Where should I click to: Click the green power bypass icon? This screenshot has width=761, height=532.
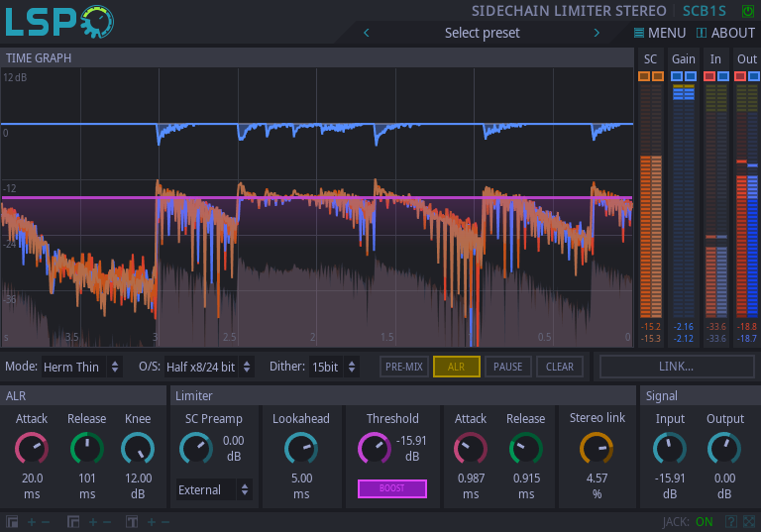pyautogui.click(x=747, y=11)
